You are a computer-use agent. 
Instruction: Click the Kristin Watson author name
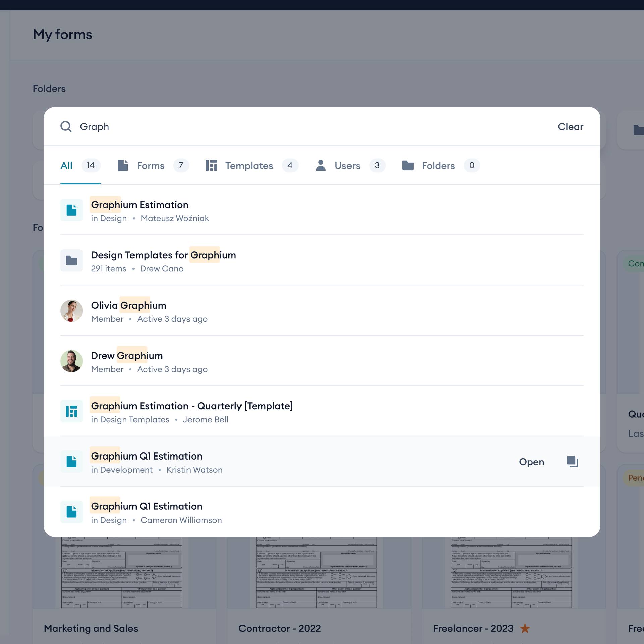tap(195, 470)
